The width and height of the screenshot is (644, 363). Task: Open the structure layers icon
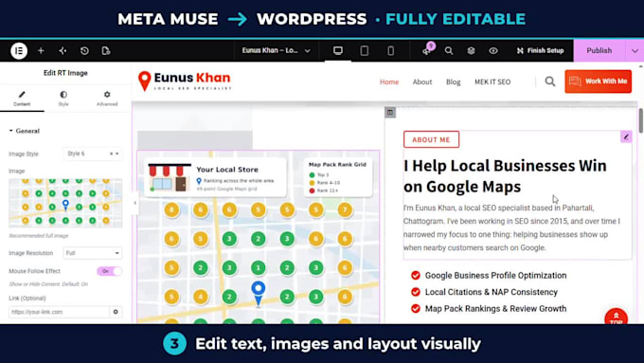point(471,50)
